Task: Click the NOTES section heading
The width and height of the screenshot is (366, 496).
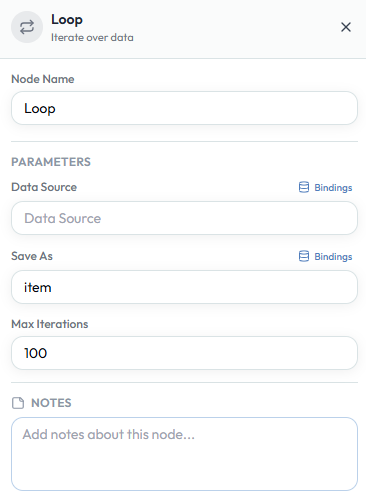Action: 51,403
